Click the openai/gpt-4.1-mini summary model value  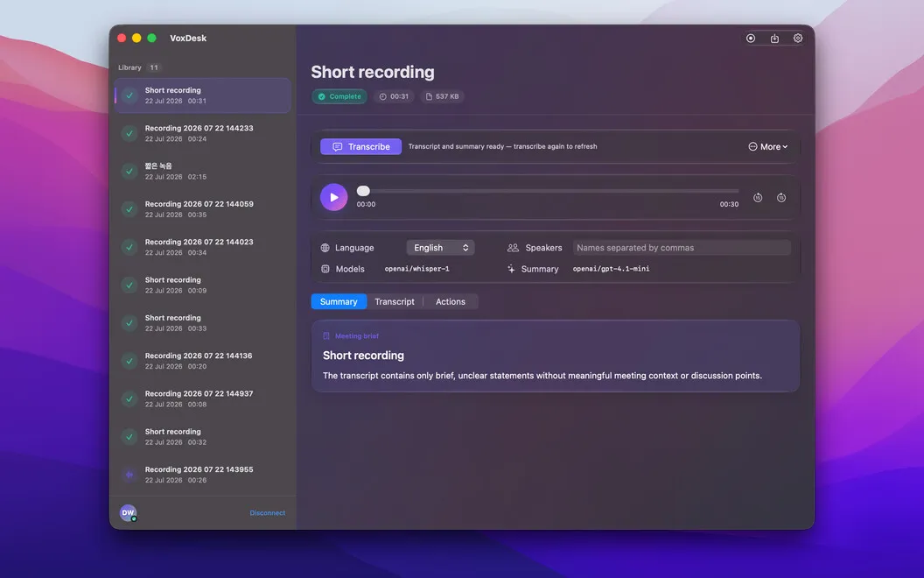611,269
